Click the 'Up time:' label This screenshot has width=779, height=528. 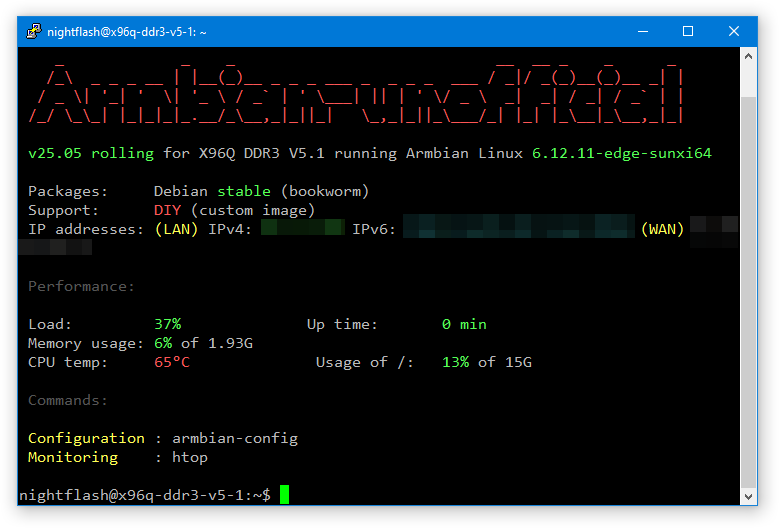(x=342, y=324)
